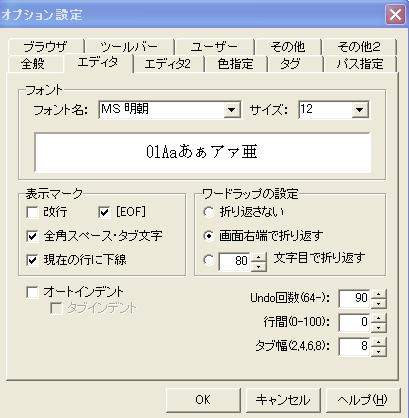
Task: Go to the その他 tab
Action: pos(288,47)
